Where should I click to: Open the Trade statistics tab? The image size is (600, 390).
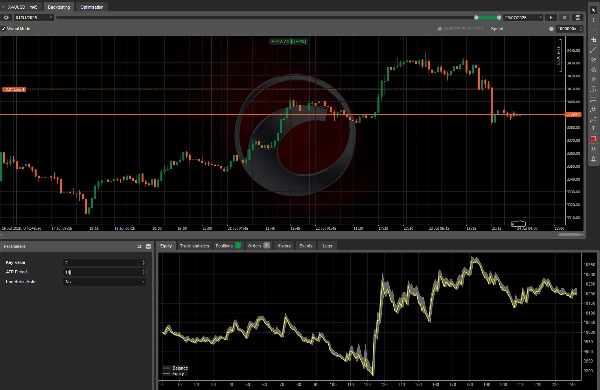(194, 246)
